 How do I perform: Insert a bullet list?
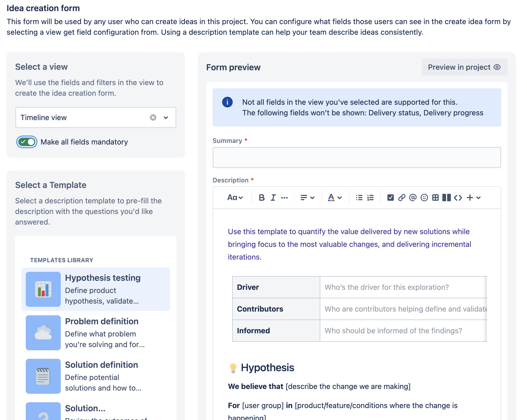(x=359, y=198)
